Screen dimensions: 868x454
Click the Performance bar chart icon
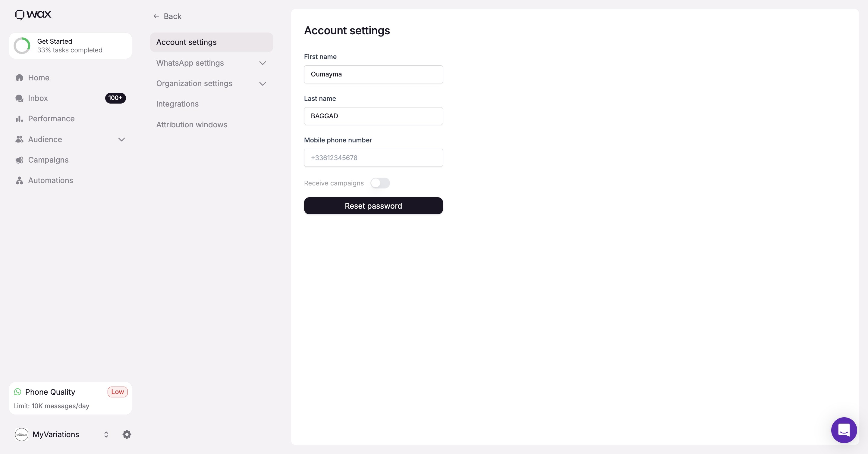(x=19, y=119)
